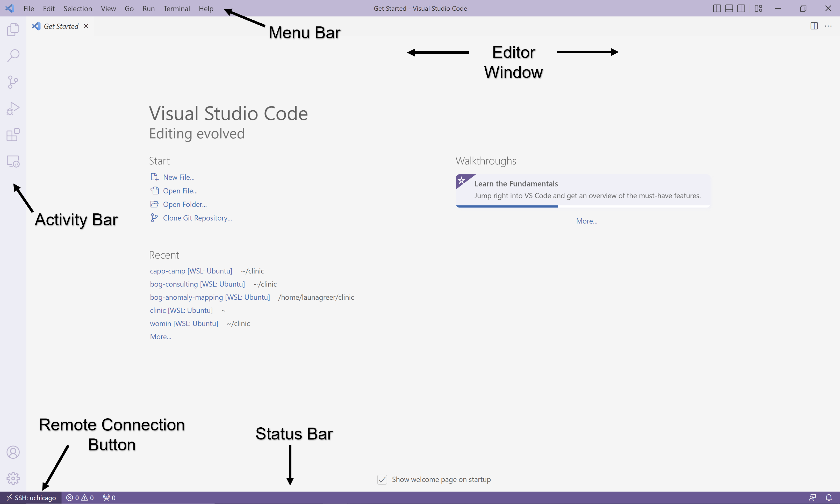This screenshot has width=840, height=504.
Task: Open the Search view icon
Action: [13, 55]
